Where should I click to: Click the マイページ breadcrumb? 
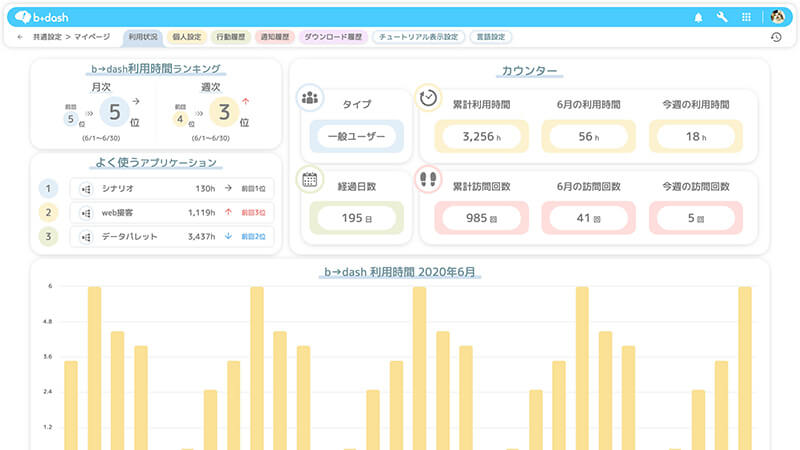(x=92, y=37)
